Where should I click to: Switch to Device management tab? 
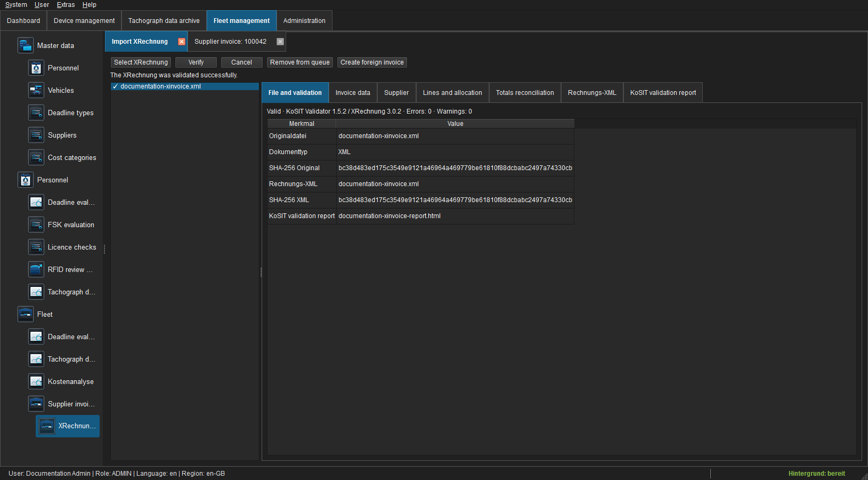(x=84, y=21)
